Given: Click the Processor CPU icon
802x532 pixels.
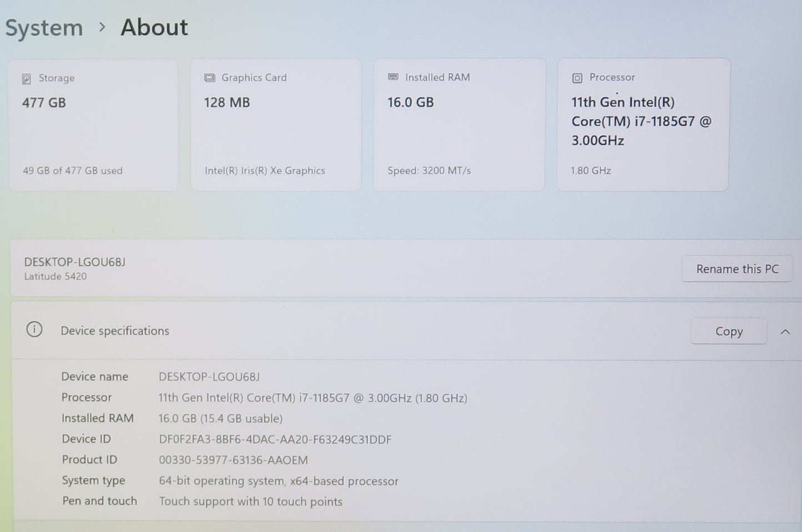Looking at the screenshot, I should coord(577,78).
